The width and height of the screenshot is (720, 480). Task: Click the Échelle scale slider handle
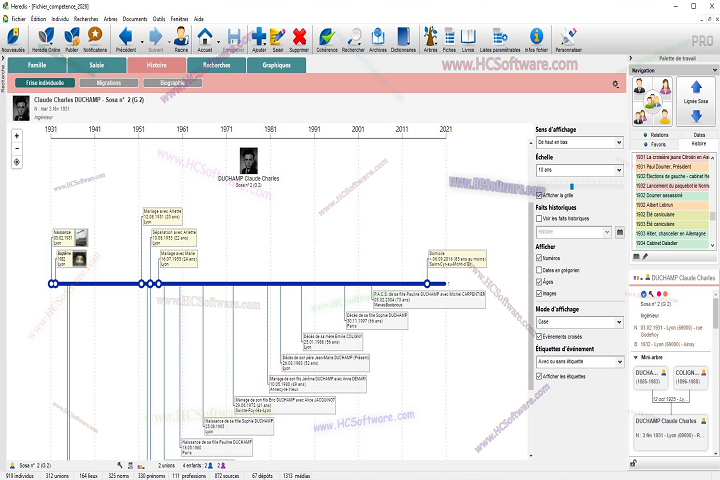tap(571, 185)
